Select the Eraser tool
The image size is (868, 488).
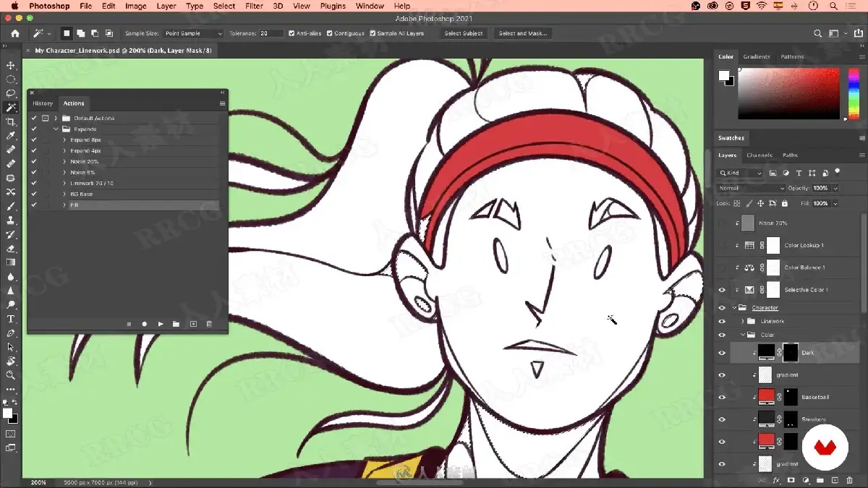point(11,248)
